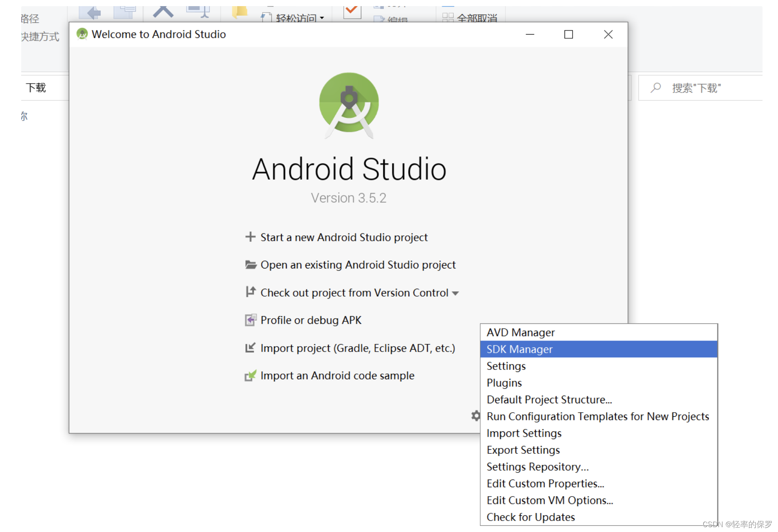The image size is (778, 532).
Task: Select Plugins in the menu
Action: tap(598, 383)
